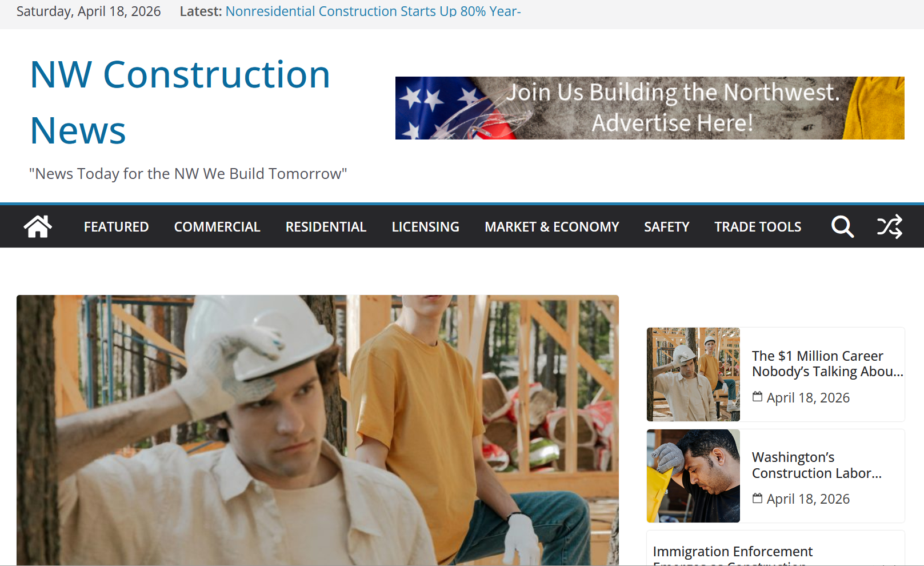Viewport: 924px width, 566px height.
Task: Click calendar icon beside second April 18 date
Action: tap(757, 499)
